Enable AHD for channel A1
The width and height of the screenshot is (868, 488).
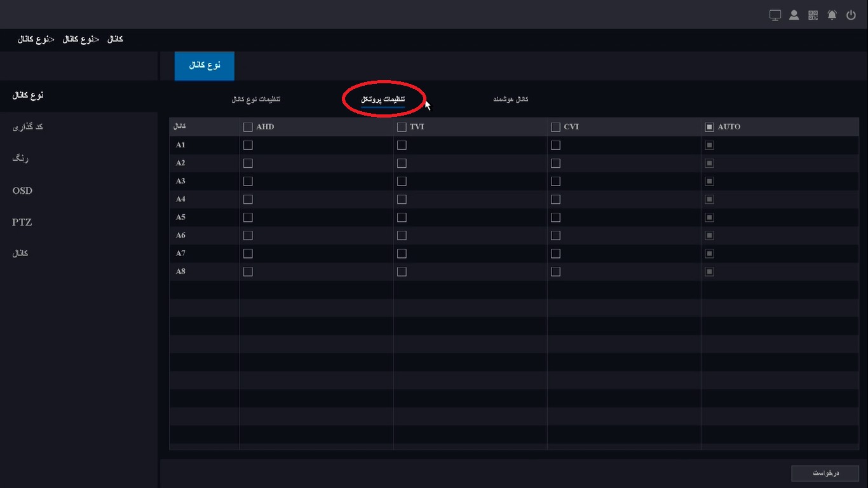248,145
